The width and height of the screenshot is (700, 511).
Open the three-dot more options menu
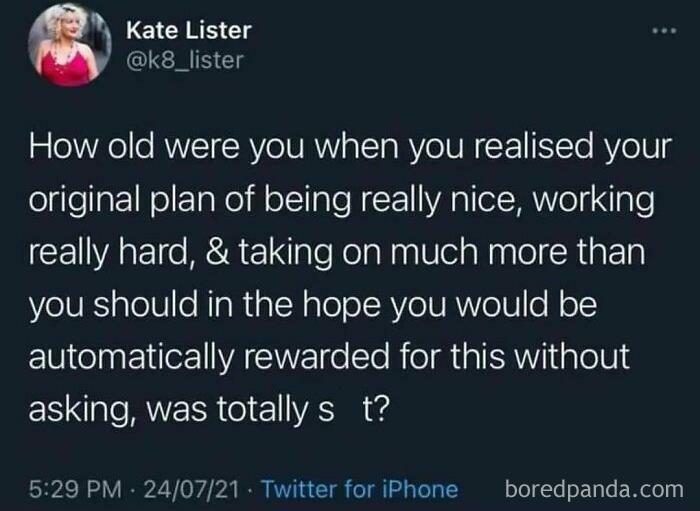(x=664, y=31)
